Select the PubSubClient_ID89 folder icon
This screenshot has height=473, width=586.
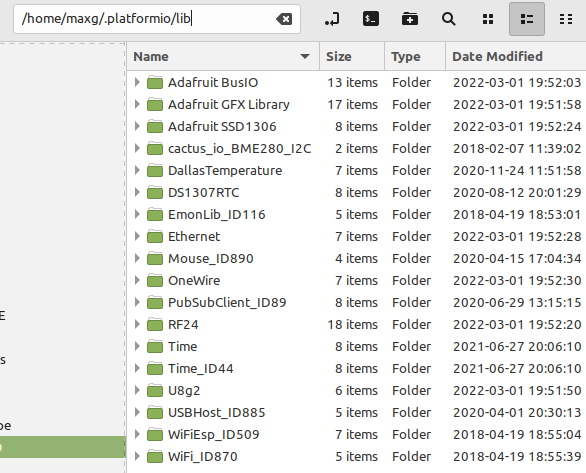click(155, 303)
